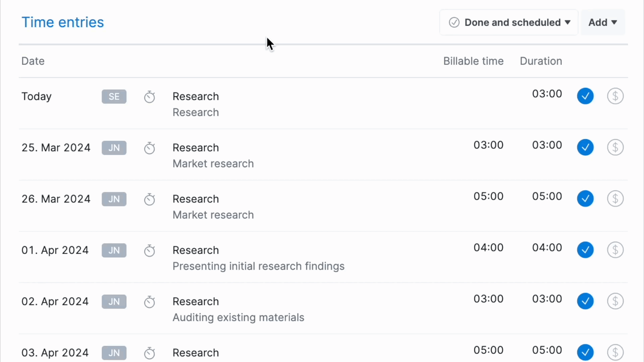This screenshot has width=644, height=362.
Task: Click the dollar billing icon for 26. Mar 2024
Action: click(x=615, y=199)
